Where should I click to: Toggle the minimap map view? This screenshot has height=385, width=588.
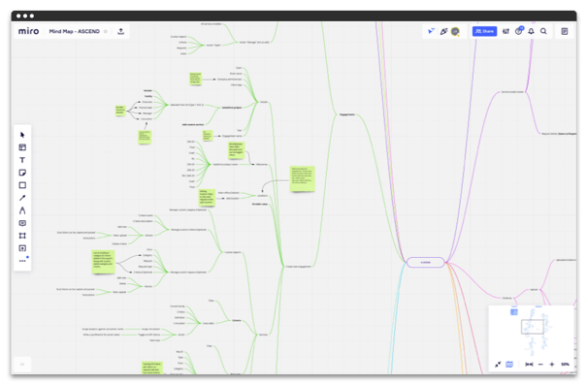[508, 364]
